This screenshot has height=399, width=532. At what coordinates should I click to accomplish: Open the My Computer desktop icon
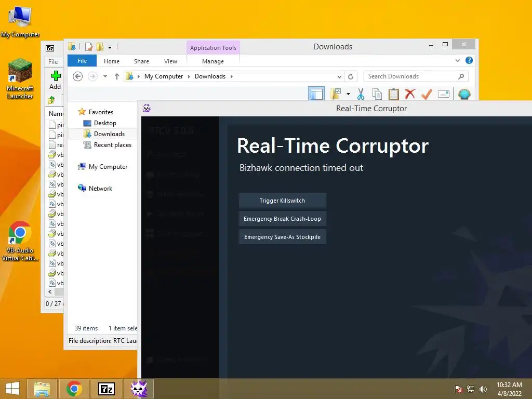click(20, 21)
